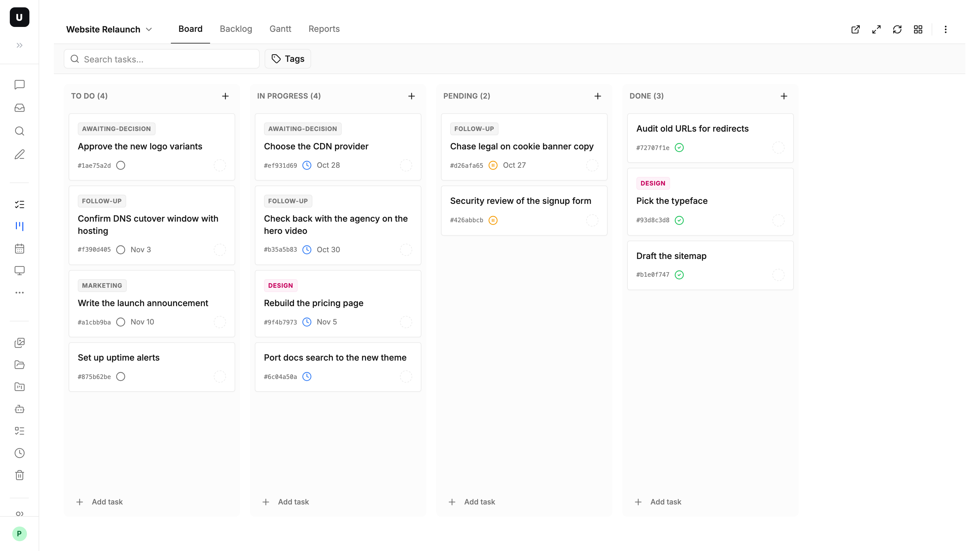Viewport: 980px width, 551px height.
Task: Click plus icon in DONE header
Action: point(784,96)
